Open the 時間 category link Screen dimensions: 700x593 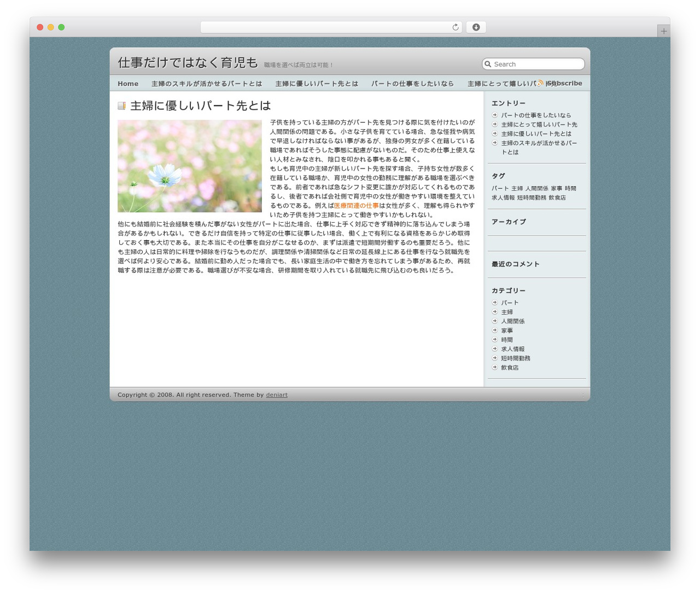coord(507,340)
